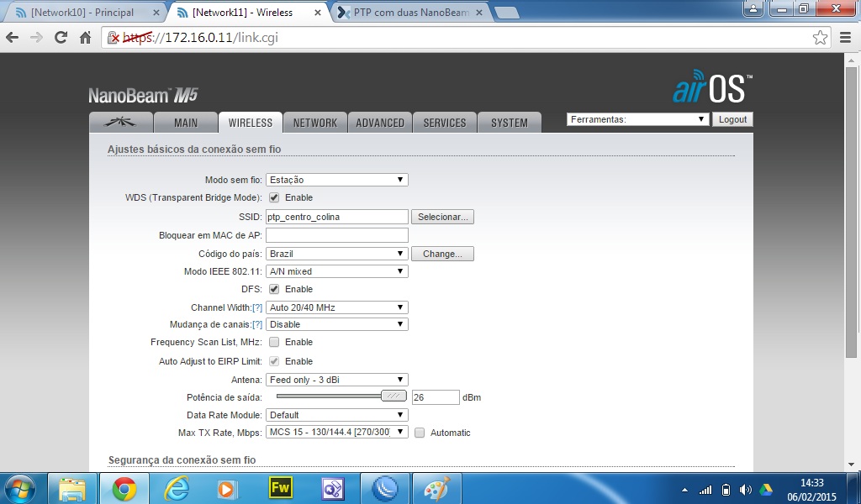The image size is (861, 504).
Task: Open the ADVANCED tab
Action: click(x=380, y=123)
